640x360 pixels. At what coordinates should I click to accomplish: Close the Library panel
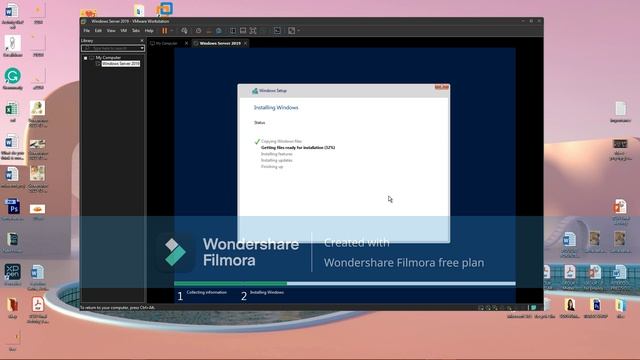(142, 40)
